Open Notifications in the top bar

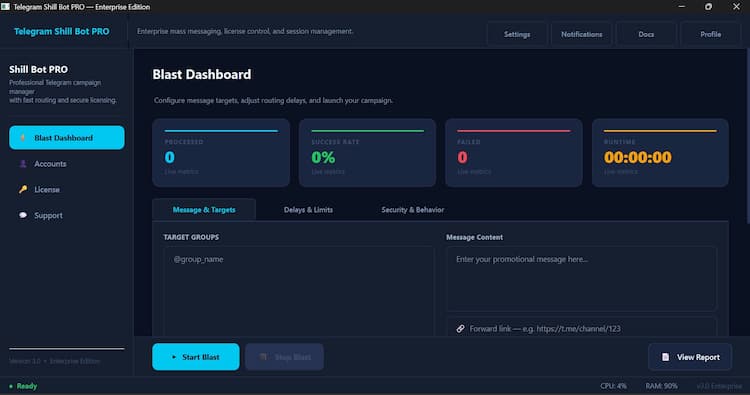582,34
